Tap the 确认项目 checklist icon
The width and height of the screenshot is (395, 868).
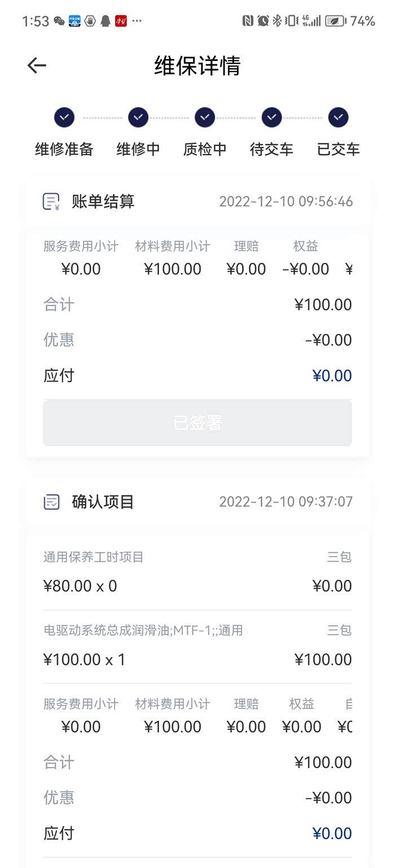pyautogui.click(x=51, y=502)
